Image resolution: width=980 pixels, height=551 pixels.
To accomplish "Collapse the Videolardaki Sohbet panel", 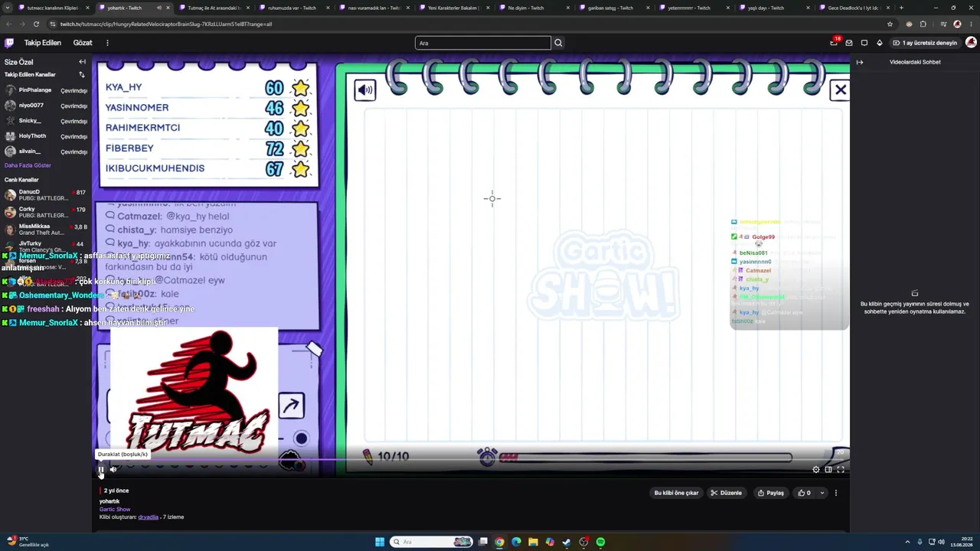I will pyautogui.click(x=860, y=62).
